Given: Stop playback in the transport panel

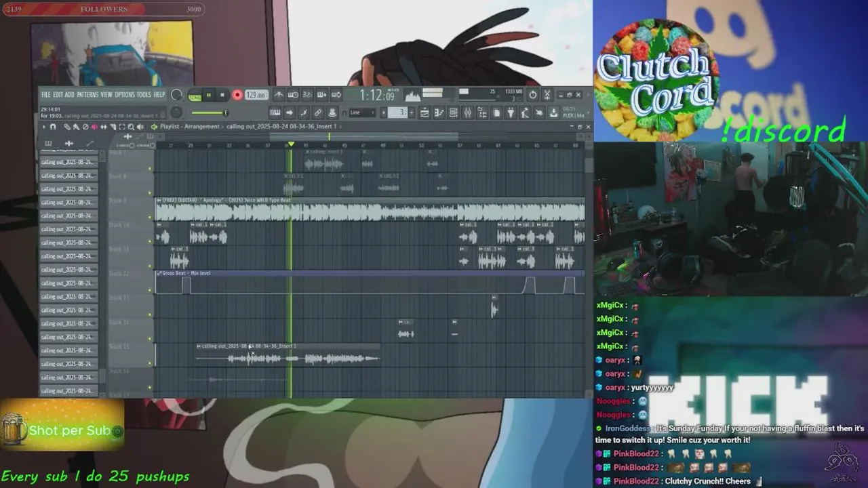Looking at the screenshot, I should (222, 95).
